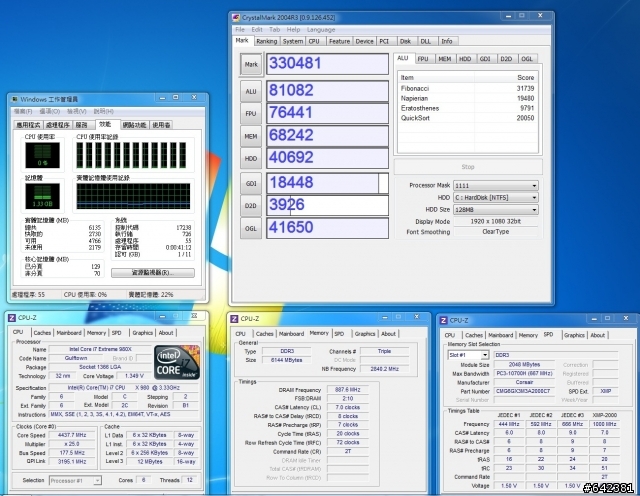Click the QuickSort row in the ALU results

click(x=467, y=118)
